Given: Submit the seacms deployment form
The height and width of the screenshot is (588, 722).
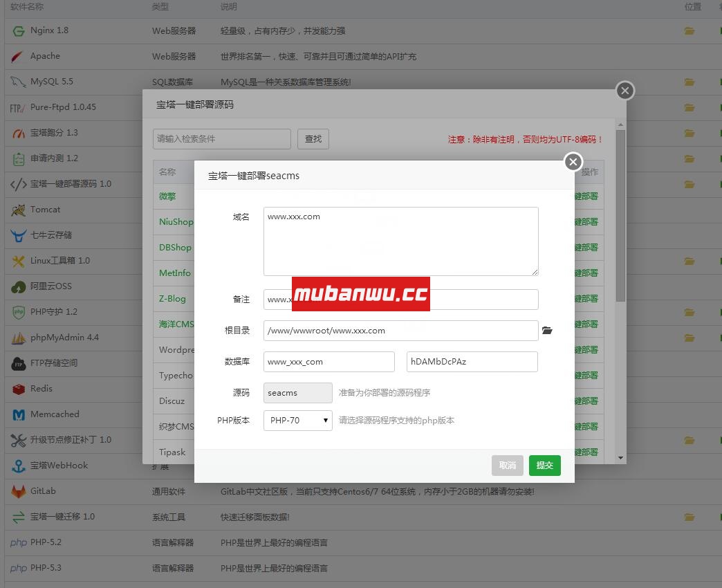Looking at the screenshot, I should (x=545, y=466).
